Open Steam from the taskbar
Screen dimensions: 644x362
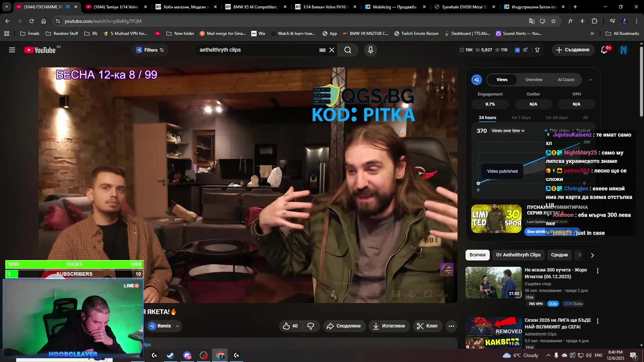171,355
